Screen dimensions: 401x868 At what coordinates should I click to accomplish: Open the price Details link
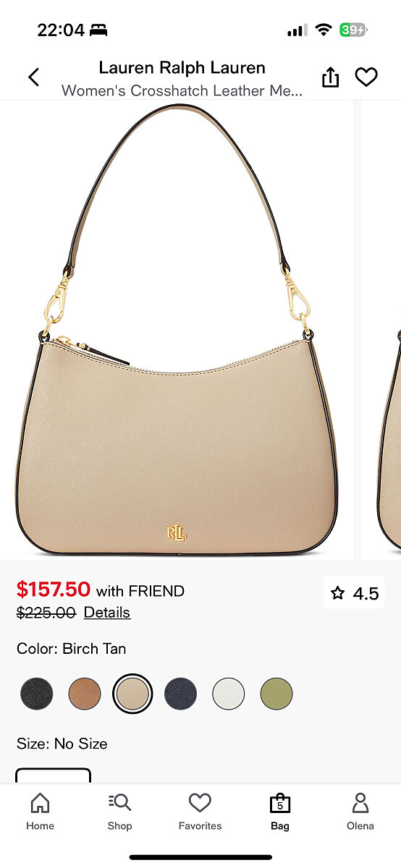coord(107,613)
